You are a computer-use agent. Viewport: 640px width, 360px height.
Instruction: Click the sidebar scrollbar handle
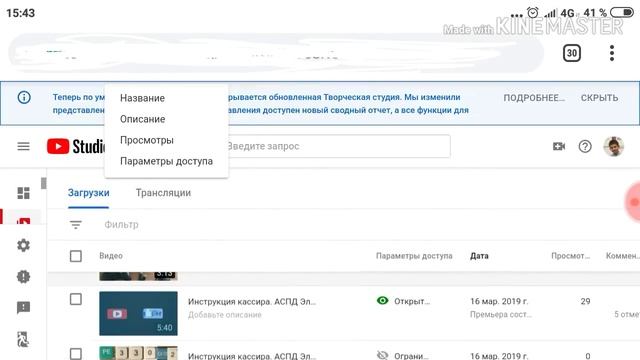point(44,183)
